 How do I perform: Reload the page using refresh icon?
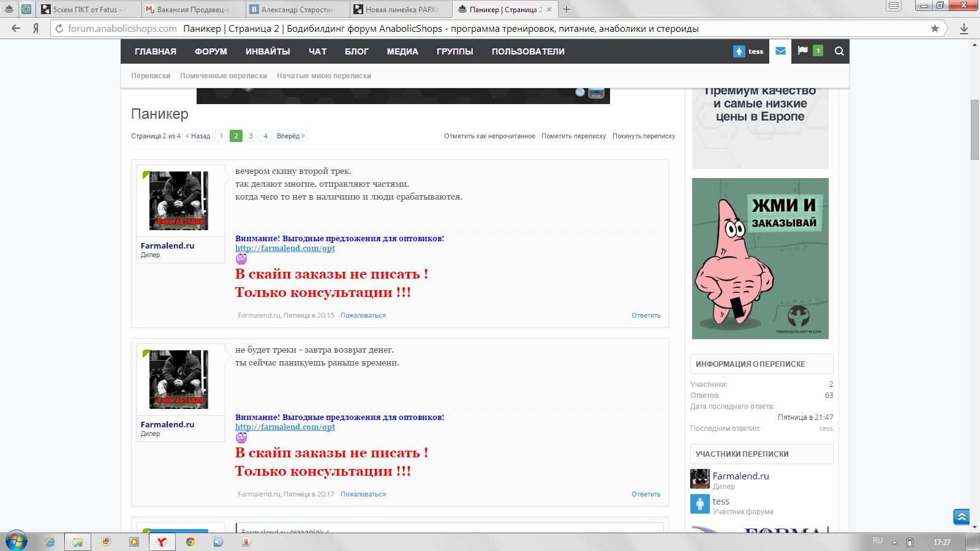(59, 28)
